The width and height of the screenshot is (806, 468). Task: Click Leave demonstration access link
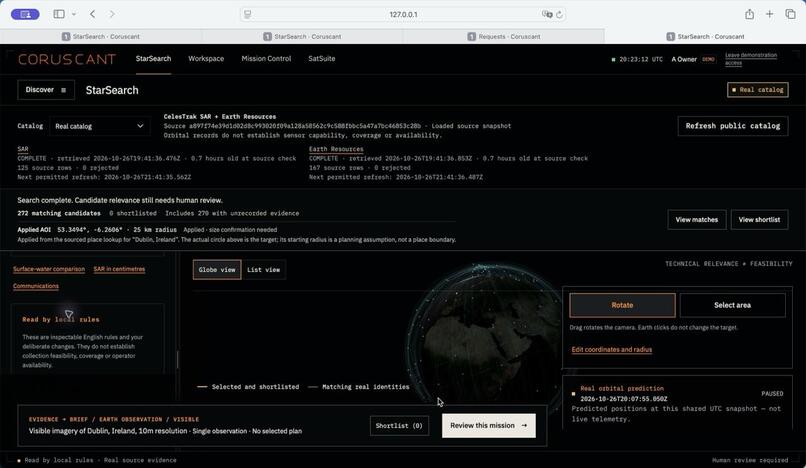click(x=751, y=59)
